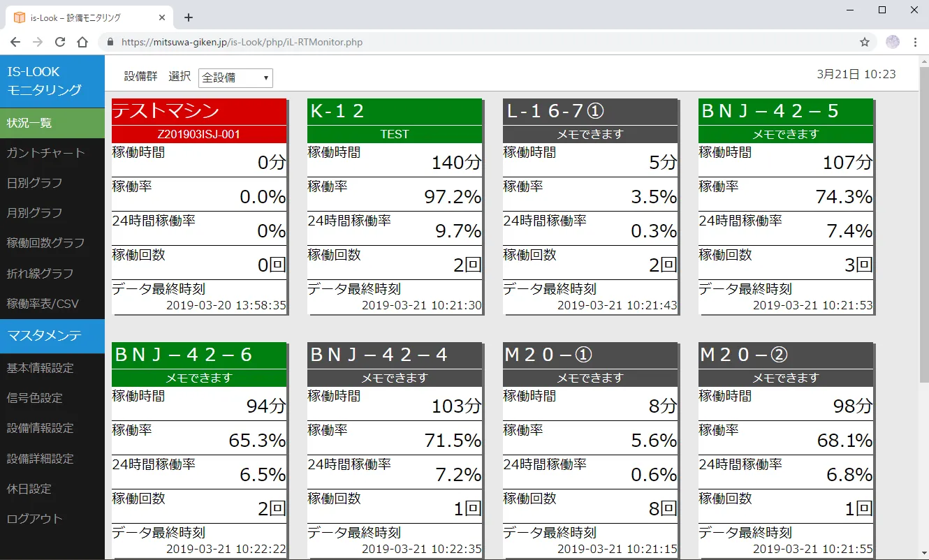Open ガントチャート in the sidebar
Image resolution: width=929 pixels, height=560 pixels.
[x=52, y=153]
